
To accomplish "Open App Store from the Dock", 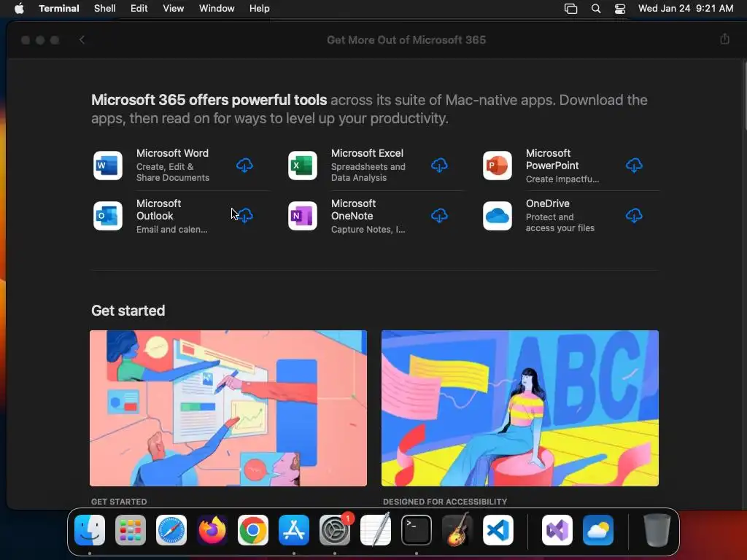I will click(x=294, y=530).
